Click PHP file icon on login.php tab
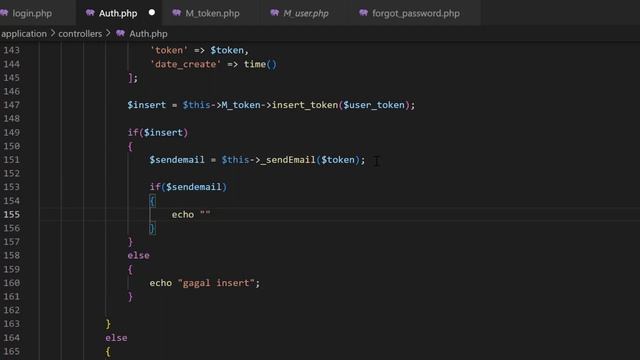This screenshot has height=360, width=640. point(4,13)
